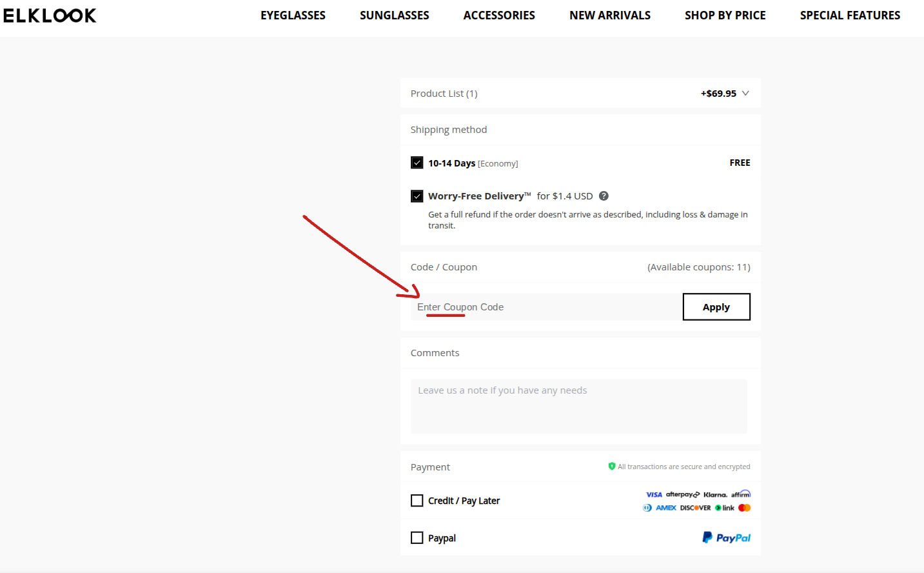Viewport: 924px width, 573px height.
Task: Open the SHOP BY PRICE menu
Action: coord(725,15)
